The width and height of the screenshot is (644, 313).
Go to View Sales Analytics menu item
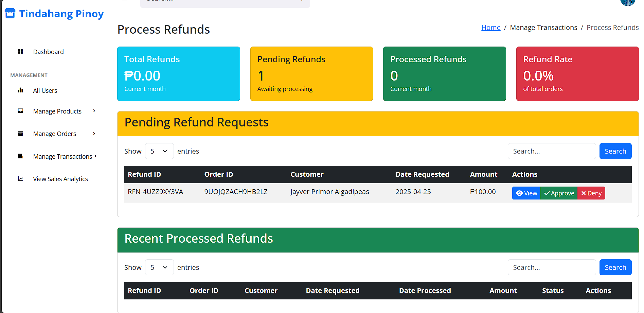click(60, 179)
